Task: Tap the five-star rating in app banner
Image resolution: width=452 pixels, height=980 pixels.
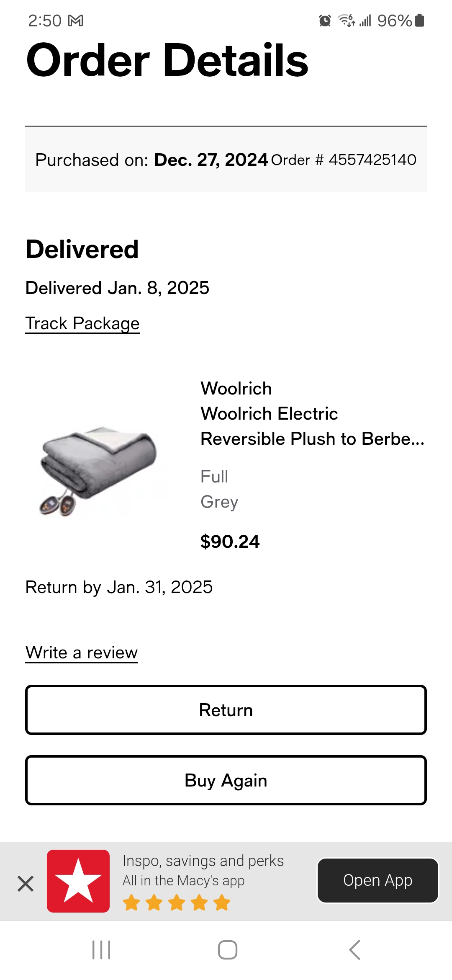Action: [x=177, y=903]
